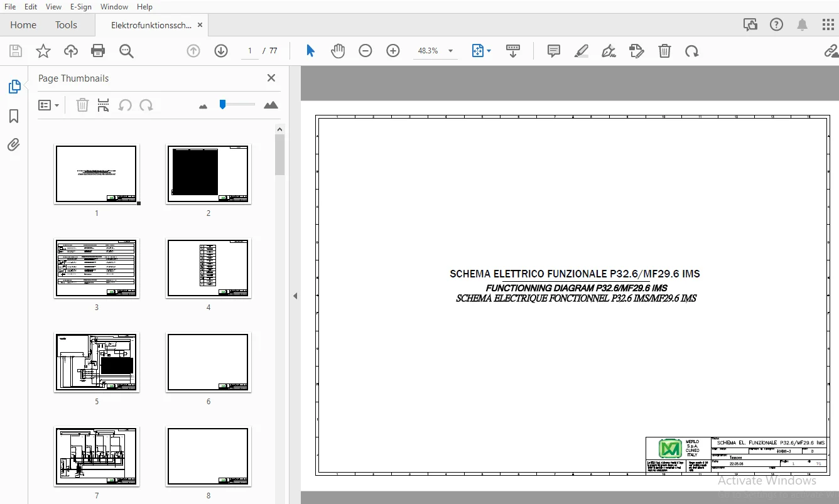Share a link to the file
The image size is (839, 504).
(831, 51)
